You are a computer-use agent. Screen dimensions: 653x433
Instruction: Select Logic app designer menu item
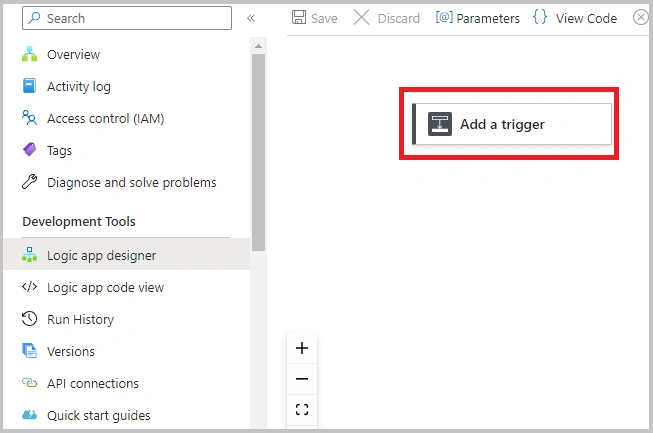pyautogui.click(x=126, y=254)
